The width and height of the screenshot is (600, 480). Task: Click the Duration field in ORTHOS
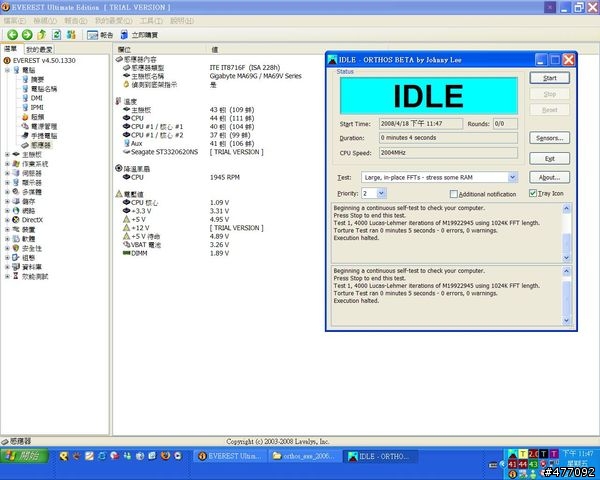(x=448, y=138)
